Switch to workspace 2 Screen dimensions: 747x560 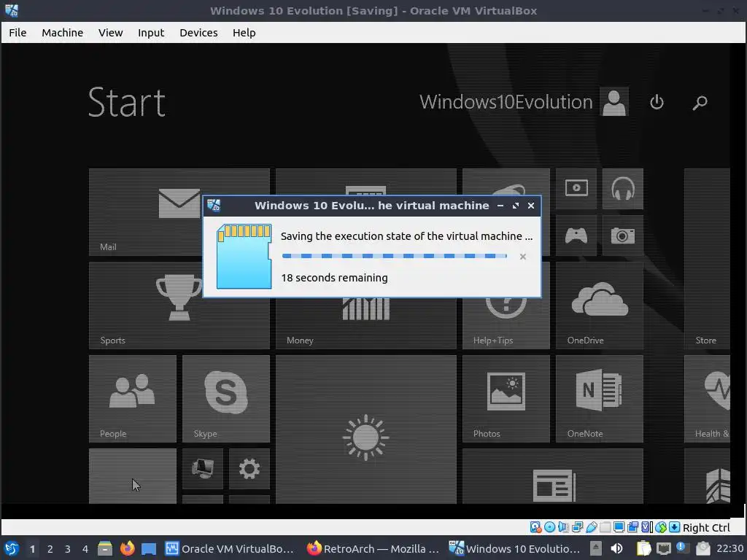pyautogui.click(x=50, y=549)
